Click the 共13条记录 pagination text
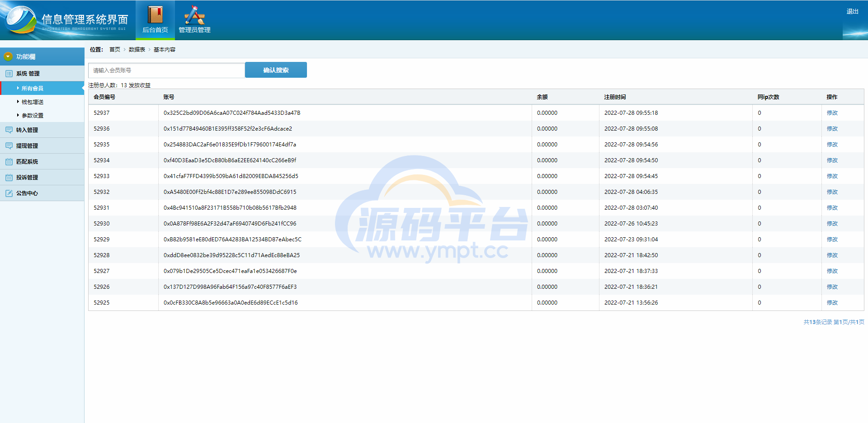Image resolution: width=868 pixels, height=423 pixels. pyautogui.click(x=818, y=322)
